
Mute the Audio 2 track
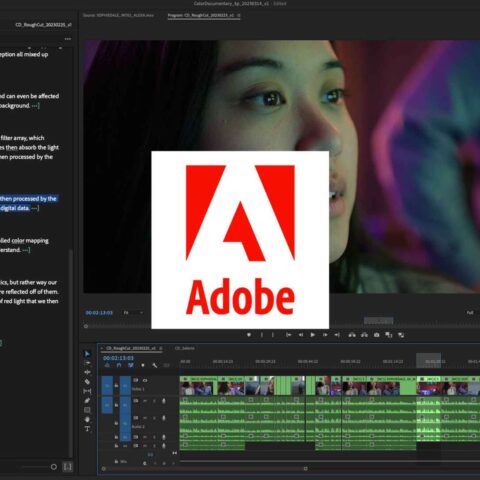pyautogui.click(x=145, y=418)
